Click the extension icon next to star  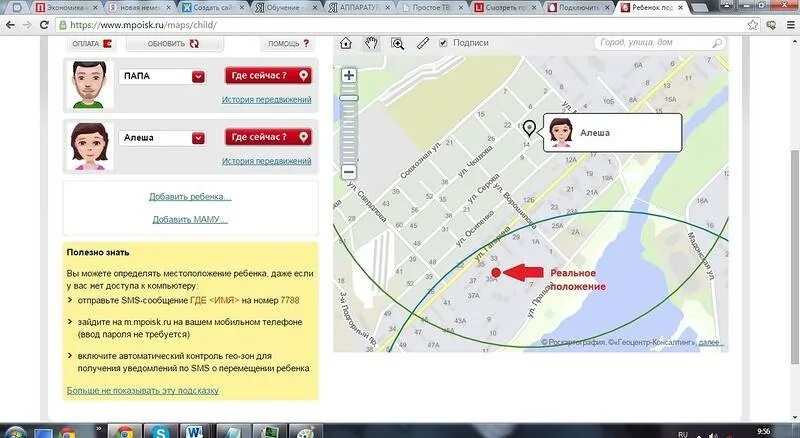tap(771, 25)
